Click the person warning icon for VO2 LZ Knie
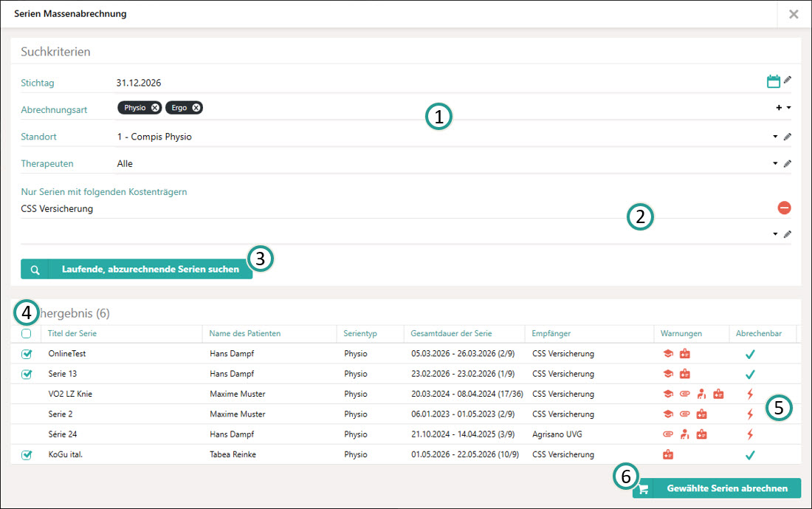812x509 pixels. pos(701,394)
